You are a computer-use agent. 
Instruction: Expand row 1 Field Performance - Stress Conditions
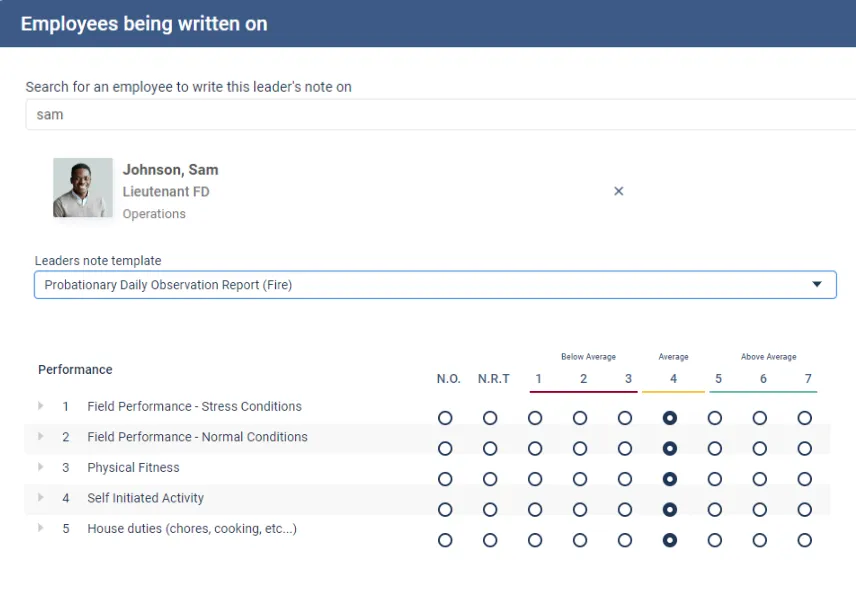pyautogui.click(x=41, y=406)
